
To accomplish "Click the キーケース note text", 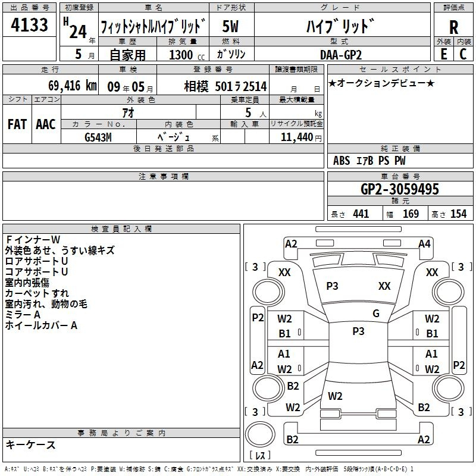I will (x=30, y=444).
